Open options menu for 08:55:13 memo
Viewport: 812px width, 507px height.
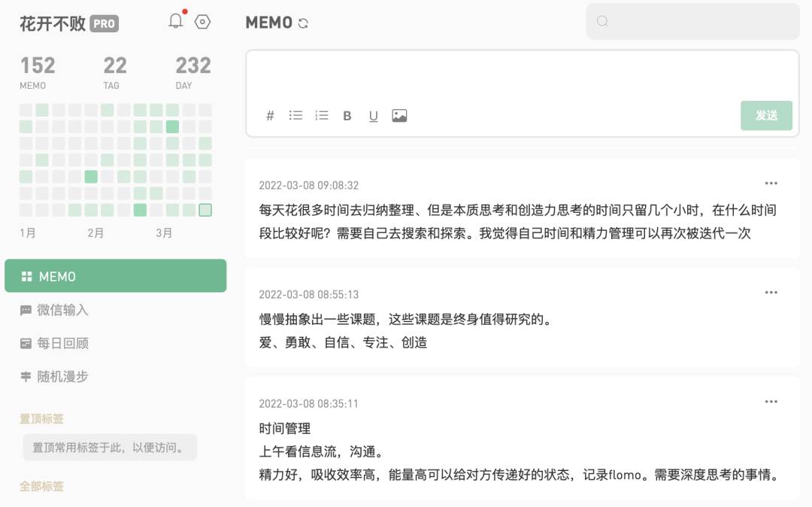coord(771,292)
